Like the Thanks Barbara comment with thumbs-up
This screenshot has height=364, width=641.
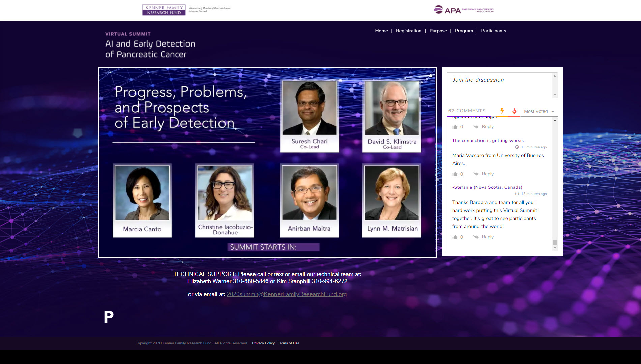[455, 237]
